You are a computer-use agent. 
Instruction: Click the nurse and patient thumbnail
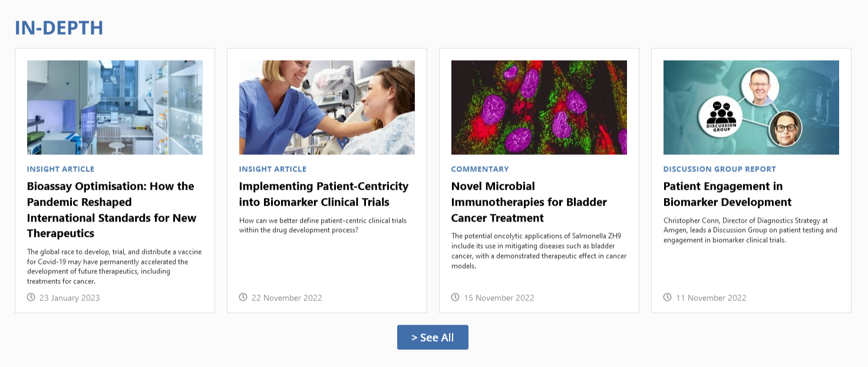click(x=327, y=107)
